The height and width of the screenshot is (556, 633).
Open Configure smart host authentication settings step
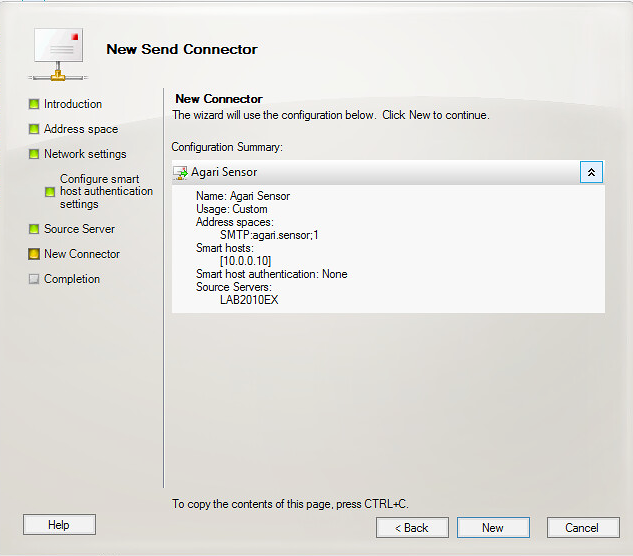[106, 191]
